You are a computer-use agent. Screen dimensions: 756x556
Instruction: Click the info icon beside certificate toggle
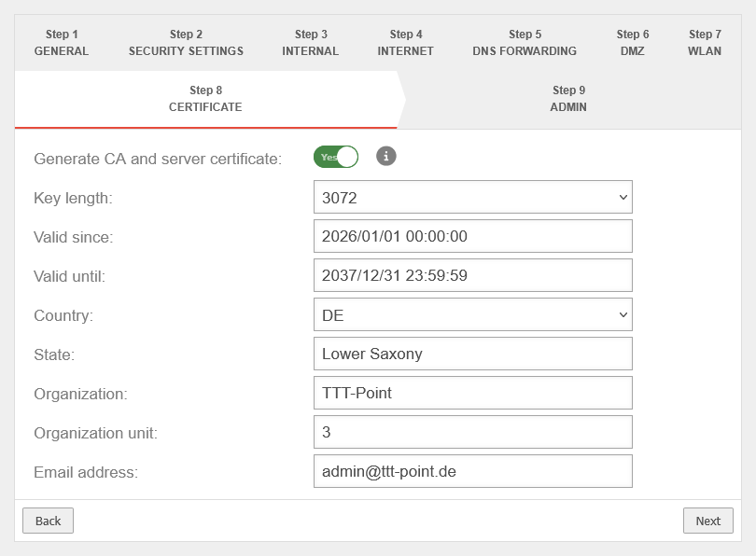385,156
